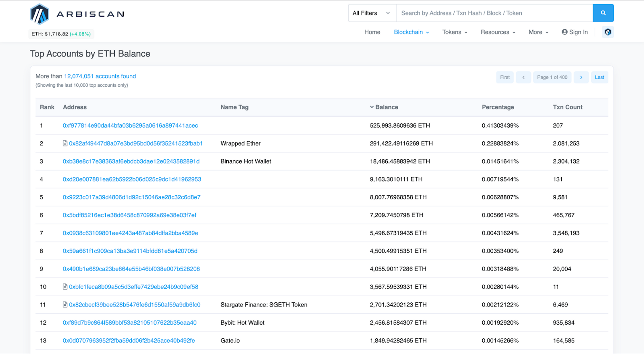644x354 pixels.
Task: Click the Arbitrum network icon beside Sign In
Action: click(608, 32)
